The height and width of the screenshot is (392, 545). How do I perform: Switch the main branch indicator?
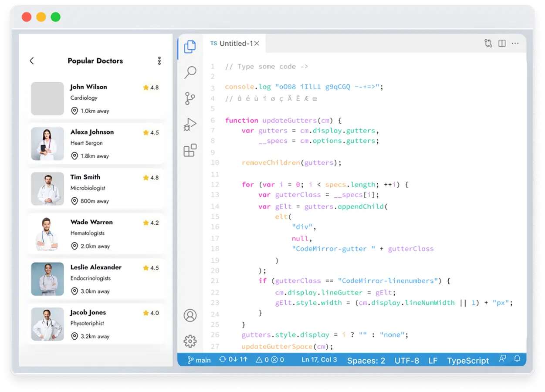click(198, 360)
